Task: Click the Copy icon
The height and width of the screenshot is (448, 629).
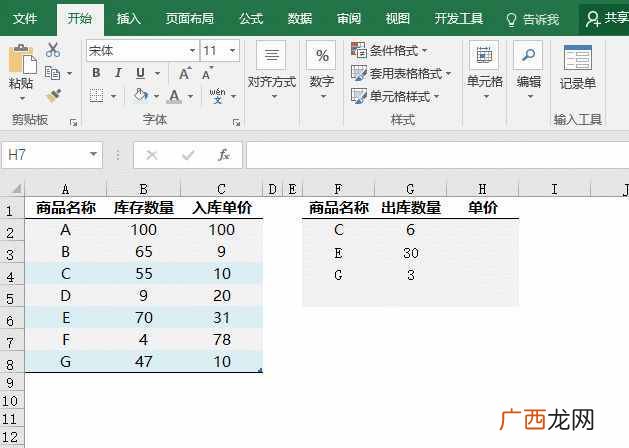Action: 53,73
